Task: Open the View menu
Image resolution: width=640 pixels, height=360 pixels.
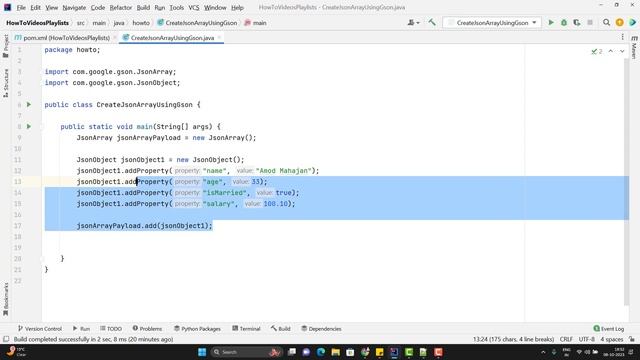Action: click(x=51, y=7)
